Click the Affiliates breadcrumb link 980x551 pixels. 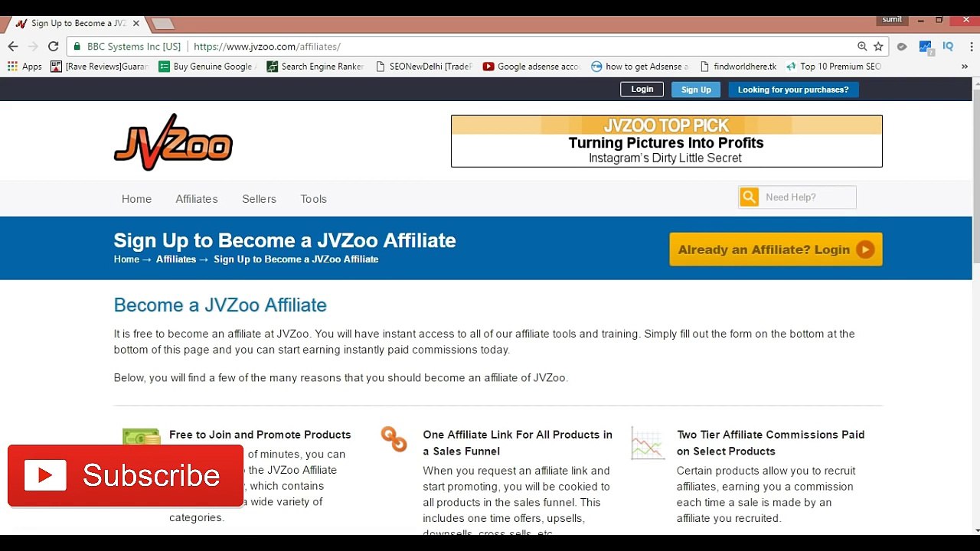coord(176,259)
